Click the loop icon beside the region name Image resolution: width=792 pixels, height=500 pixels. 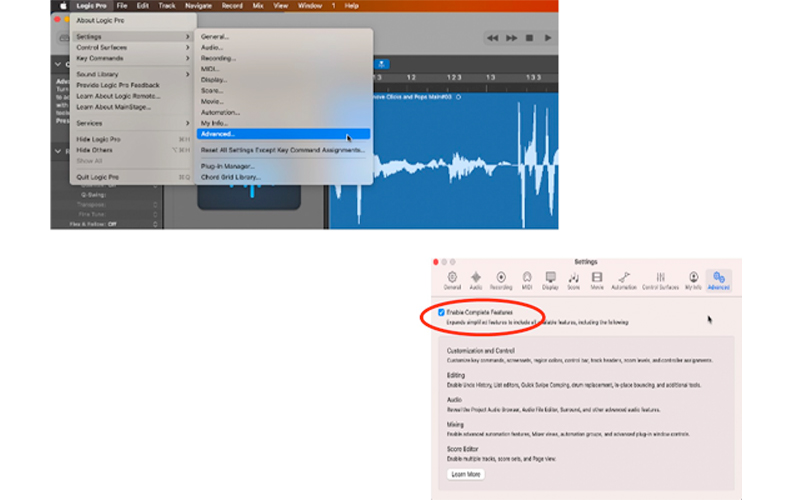click(459, 97)
